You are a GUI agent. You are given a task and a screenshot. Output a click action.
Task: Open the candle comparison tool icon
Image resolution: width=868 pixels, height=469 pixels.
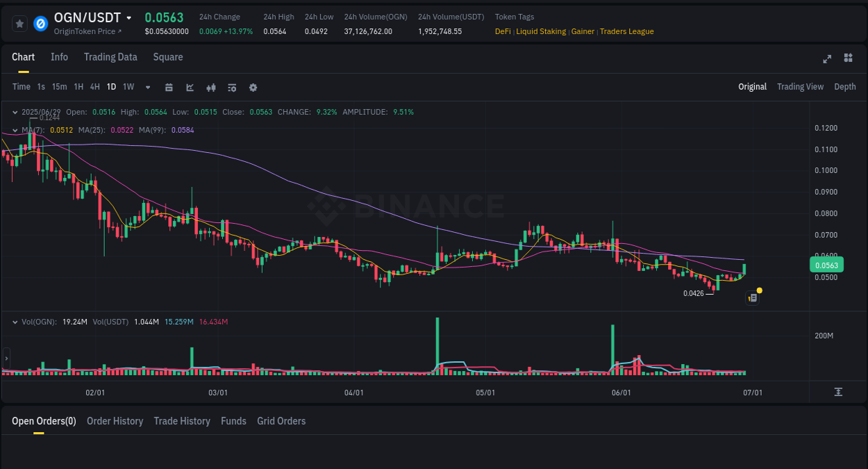[x=210, y=87]
